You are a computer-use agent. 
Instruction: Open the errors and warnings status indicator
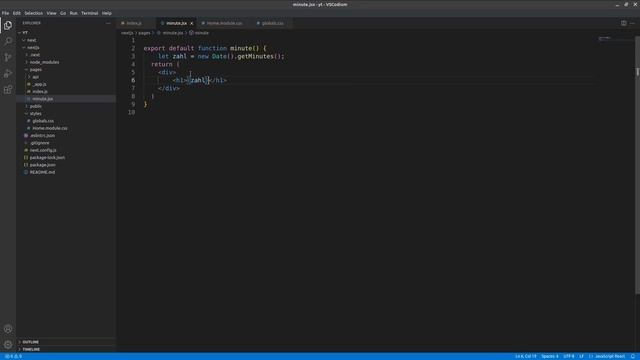(13, 356)
